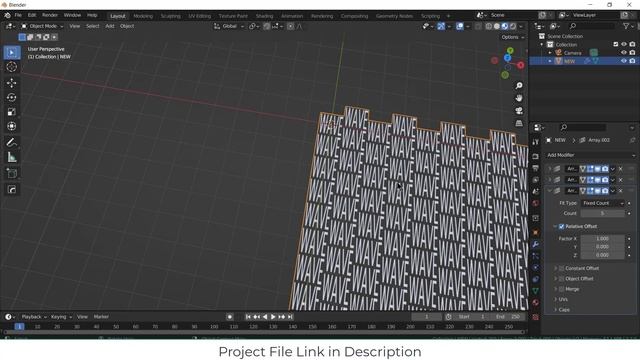640x360 pixels.
Task: Open the viewport Select menu
Action: tap(93, 26)
